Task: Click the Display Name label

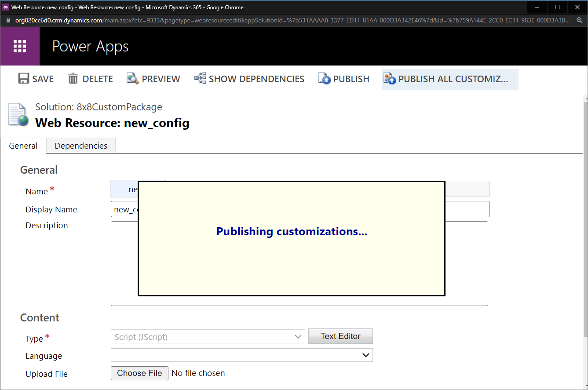Action: click(x=51, y=210)
